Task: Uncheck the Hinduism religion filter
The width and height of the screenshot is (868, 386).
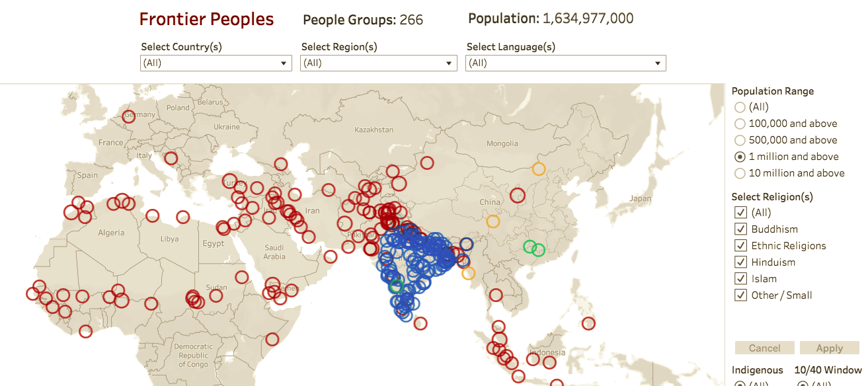Action: coord(740,262)
